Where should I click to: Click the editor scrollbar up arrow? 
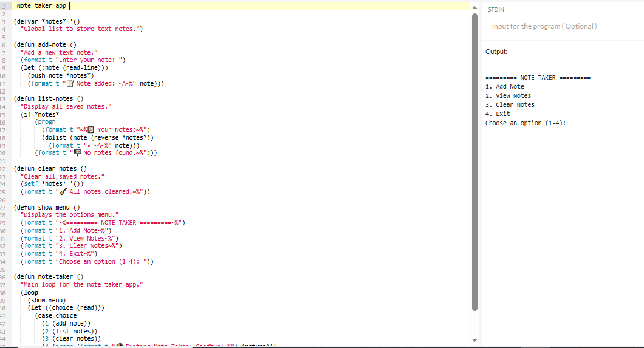[x=475, y=7]
